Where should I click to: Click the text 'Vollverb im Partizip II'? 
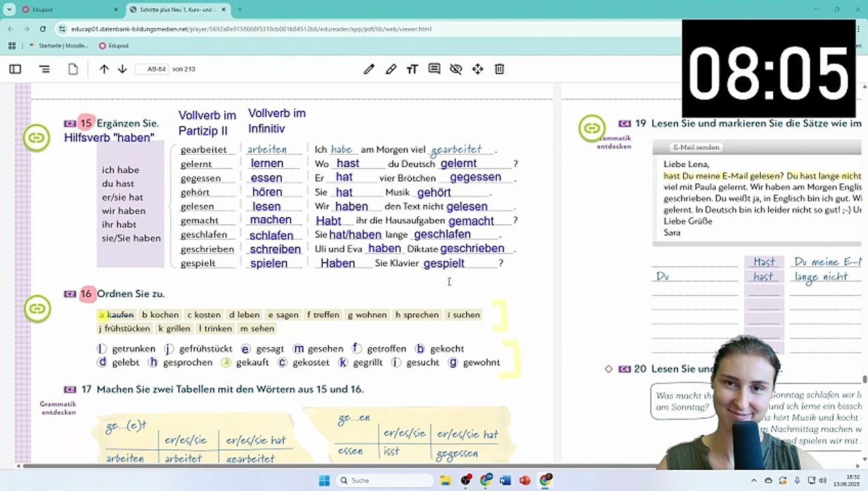coord(207,123)
